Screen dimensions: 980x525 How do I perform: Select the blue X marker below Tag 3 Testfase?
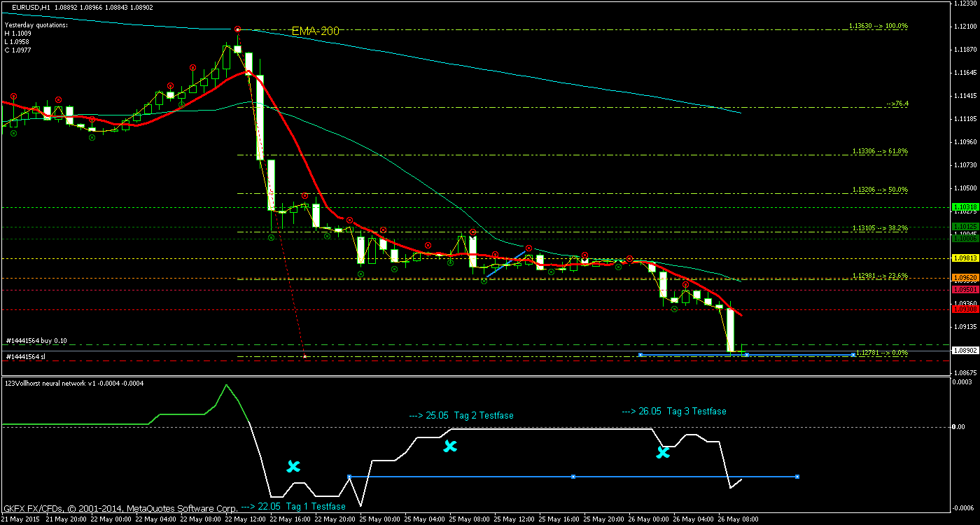tap(662, 454)
